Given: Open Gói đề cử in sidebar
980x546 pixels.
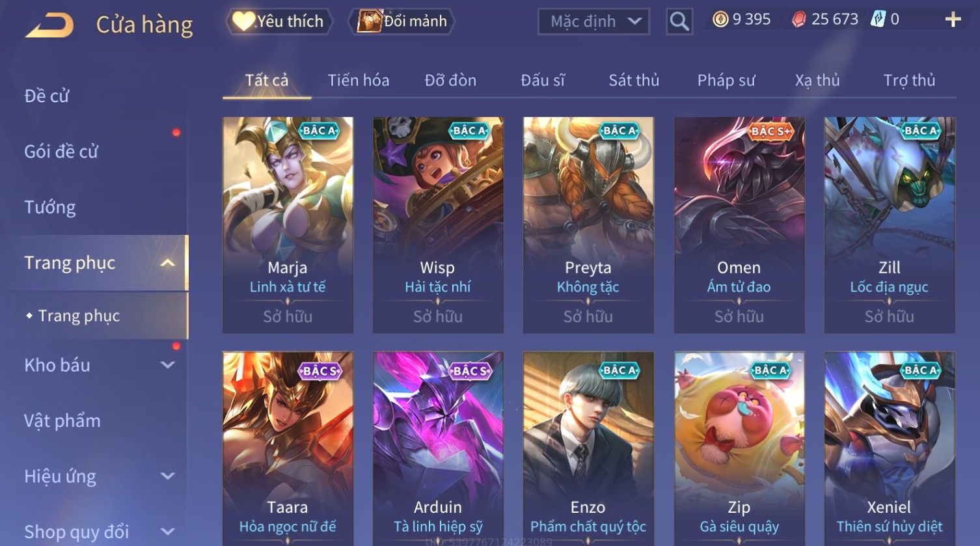Looking at the screenshot, I should (x=61, y=152).
